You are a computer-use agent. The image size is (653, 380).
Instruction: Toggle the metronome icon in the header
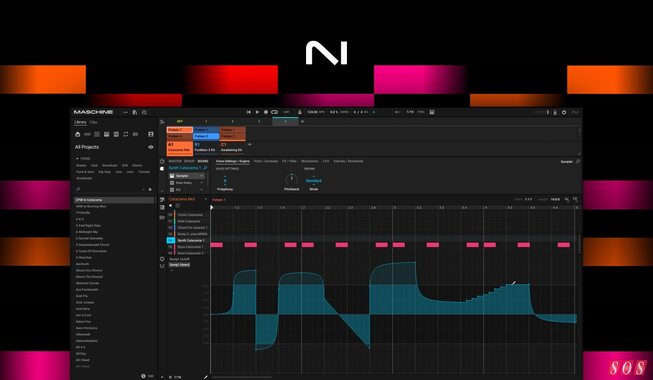[299, 112]
